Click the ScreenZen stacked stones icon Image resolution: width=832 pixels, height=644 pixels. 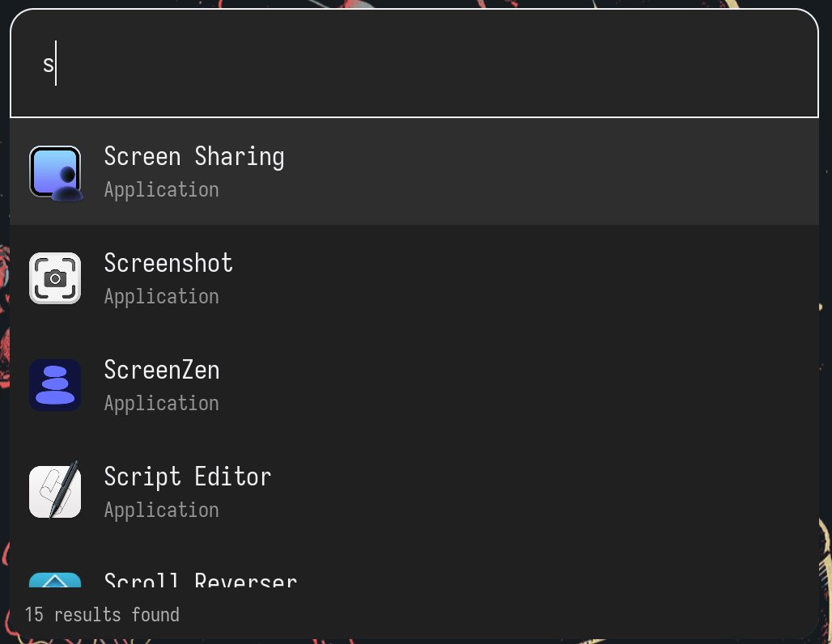click(54, 385)
